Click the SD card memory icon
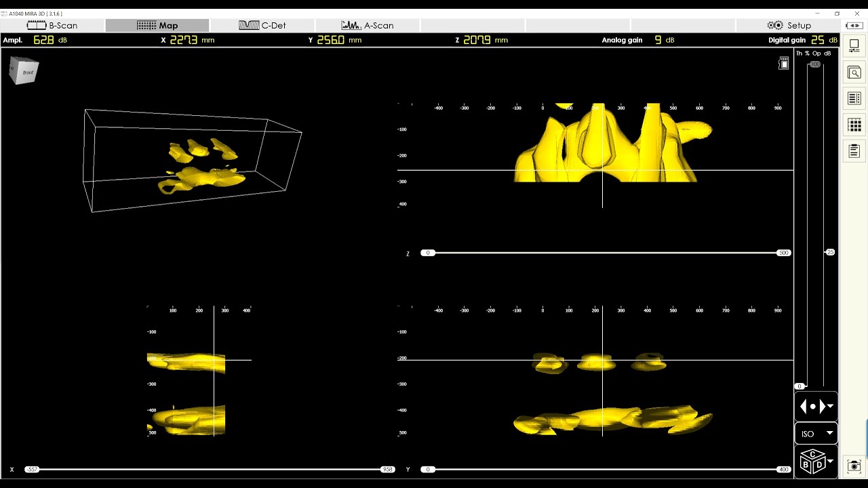The width and height of the screenshot is (868, 488). [784, 63]
